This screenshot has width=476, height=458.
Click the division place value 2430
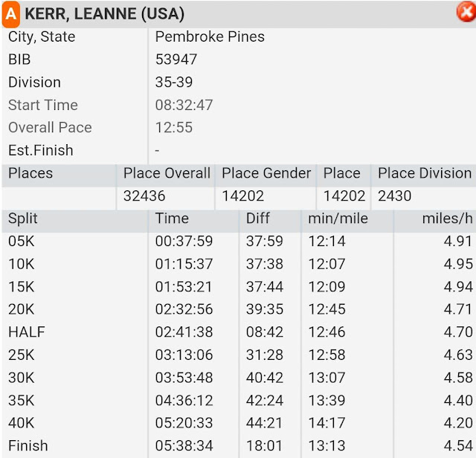(x=395, y=196)
